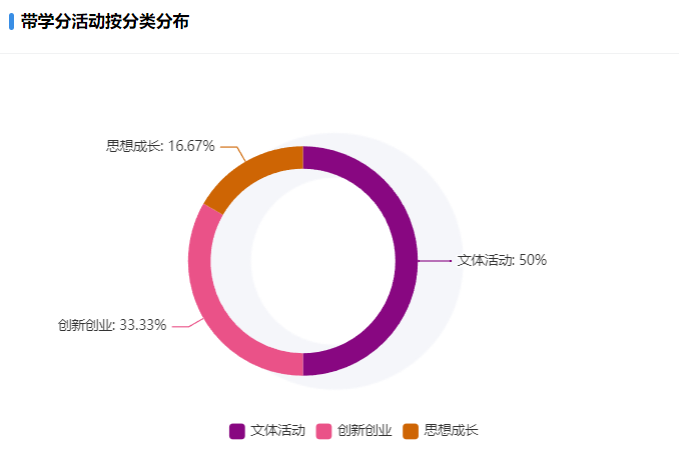Image resolution: width=679 pixels, height=456 pixels.
Task: Click the 创新创业: 33.33% data label
Action: pos(112,325)
